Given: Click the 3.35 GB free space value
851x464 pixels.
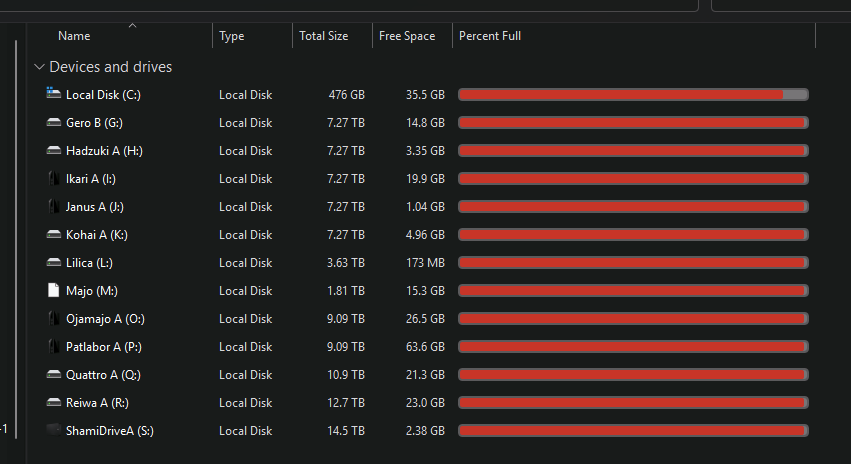Looking at the screenshot, I should tap(425, 151).
